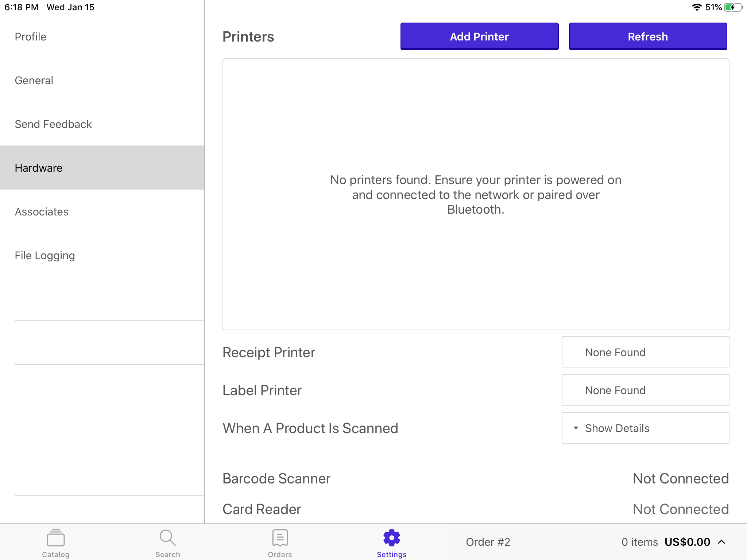
Task: Click the Label Printer label
Action: pyautogui.click(x=262, y=390)
